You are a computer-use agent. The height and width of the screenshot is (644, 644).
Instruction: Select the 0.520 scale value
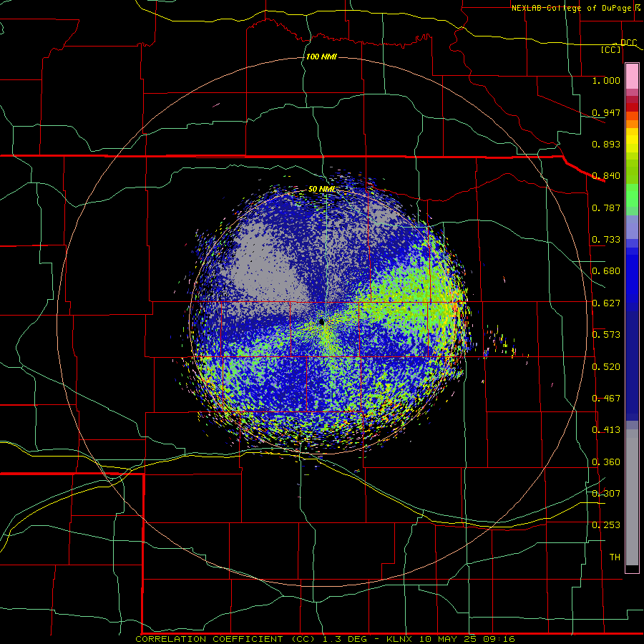click(606, 367)
